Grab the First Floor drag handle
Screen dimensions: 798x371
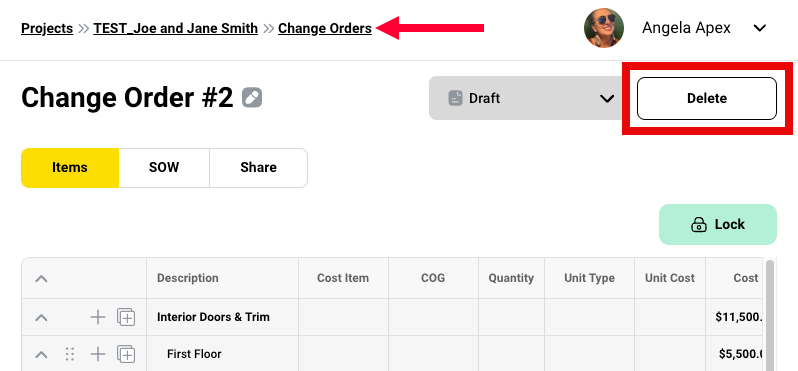click(x=70, y=354)
